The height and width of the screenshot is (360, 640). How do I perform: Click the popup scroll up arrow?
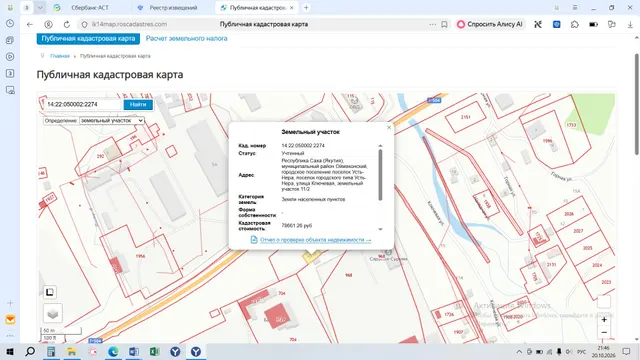380,145
